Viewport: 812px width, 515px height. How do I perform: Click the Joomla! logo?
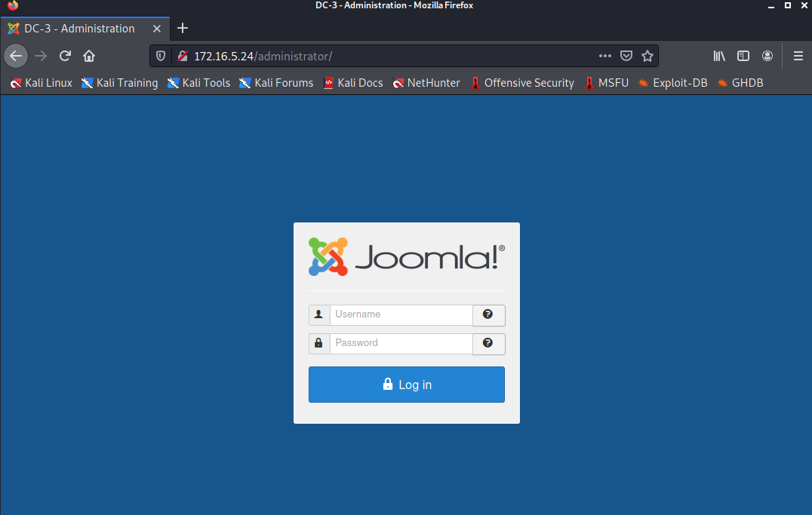[407, 256]
